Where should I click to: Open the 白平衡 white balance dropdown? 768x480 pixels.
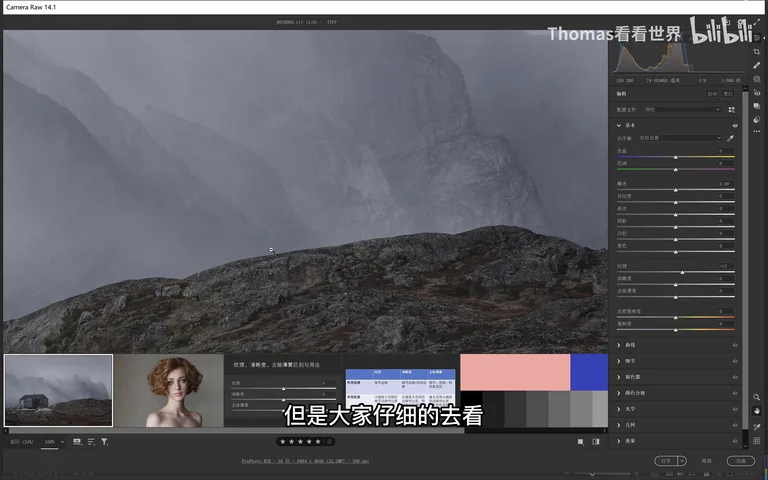tap(679, 138)
